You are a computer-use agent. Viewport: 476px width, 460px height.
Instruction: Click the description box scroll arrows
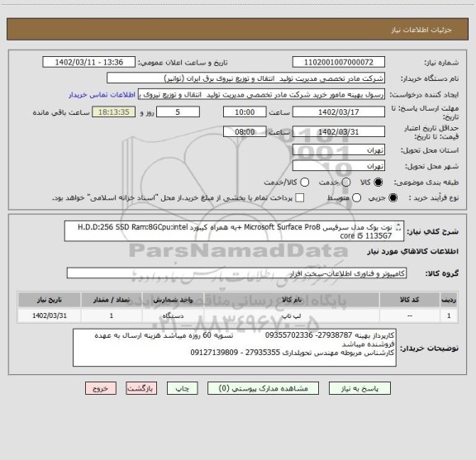(398, 227)
